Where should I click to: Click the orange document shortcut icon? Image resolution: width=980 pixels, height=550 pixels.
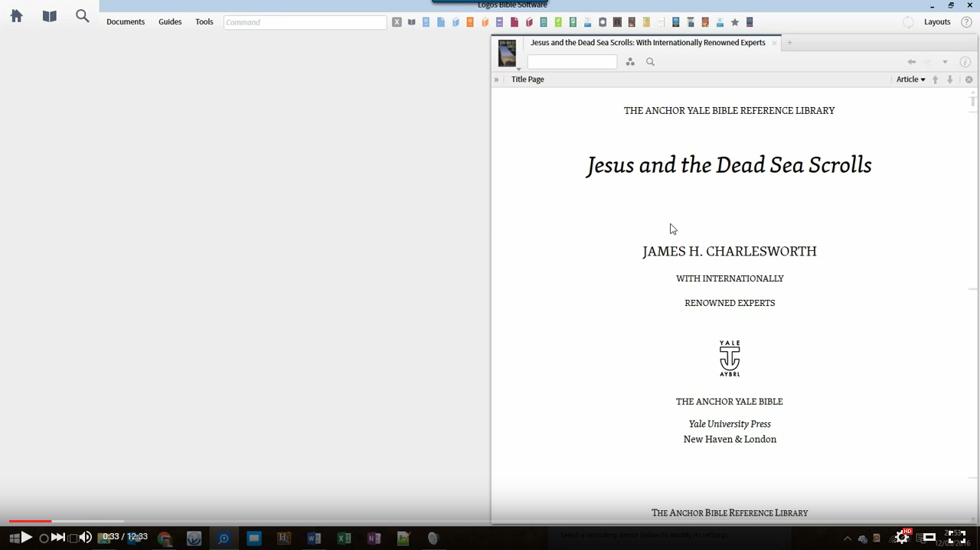[x=470, y=22]
